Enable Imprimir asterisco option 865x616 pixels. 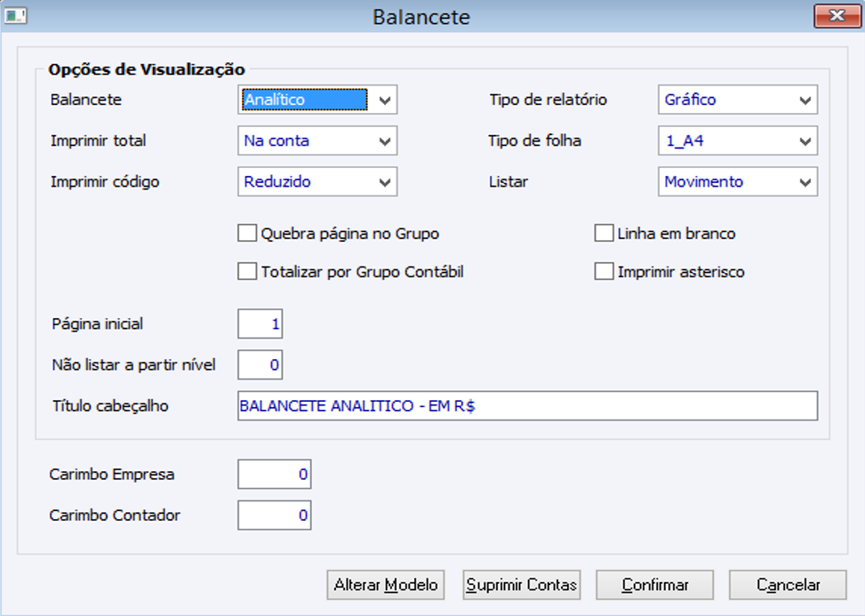coord(604,272)
